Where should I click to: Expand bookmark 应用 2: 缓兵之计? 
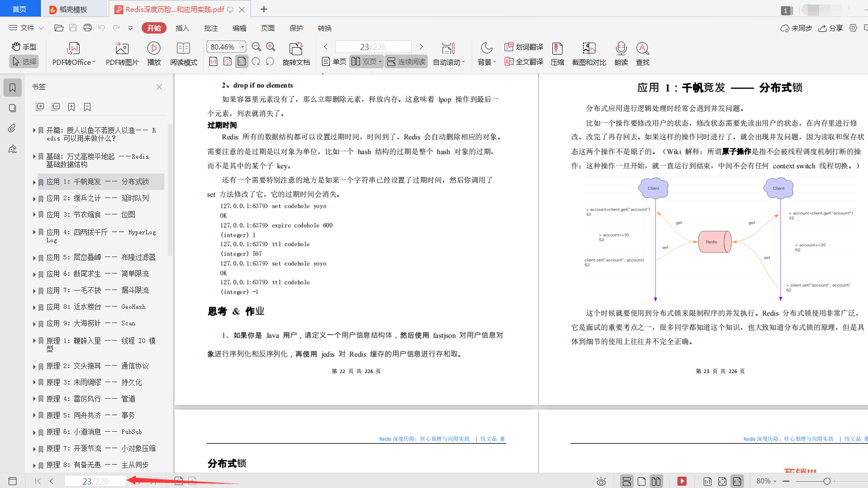coord(34,198)
